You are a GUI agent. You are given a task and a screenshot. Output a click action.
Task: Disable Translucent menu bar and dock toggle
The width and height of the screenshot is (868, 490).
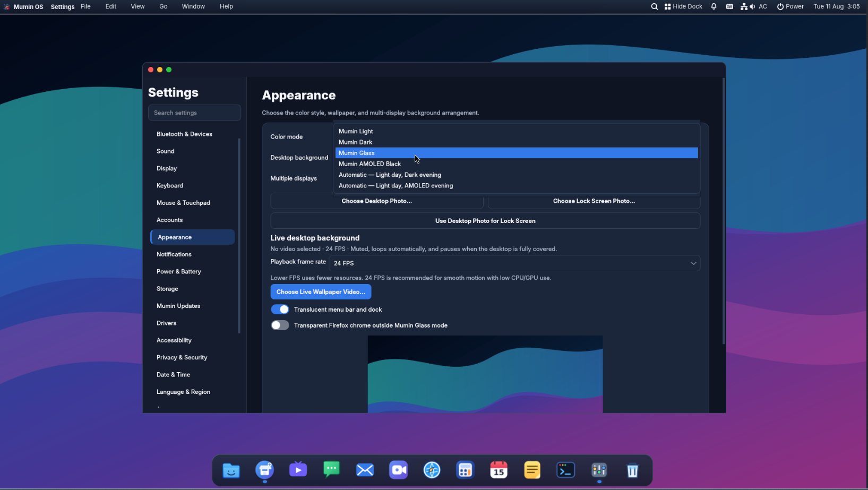pyautogui.click(x=280, y=310)
